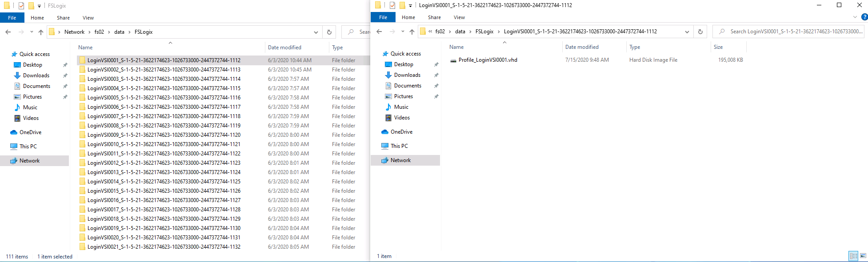Open the Help question mark icon
Image resolution: width=868 pixels, height=262 pixels.
click(x=864, y=17)
